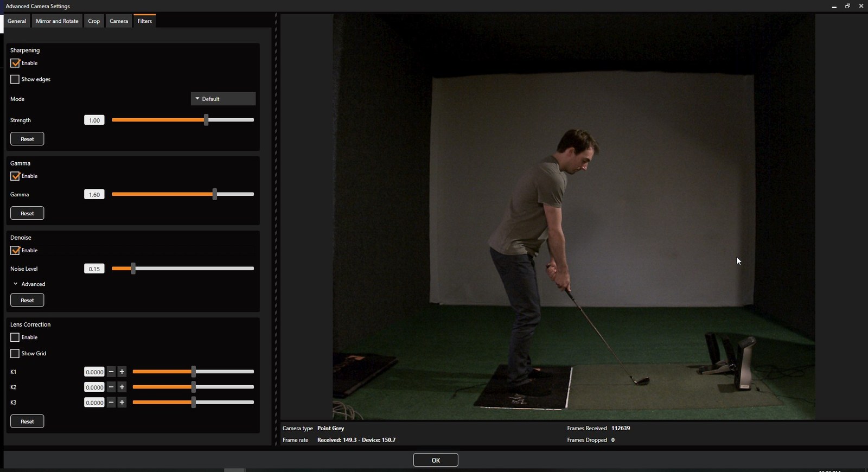Minimize the Advanced Camera Settings window

point(834,6)
